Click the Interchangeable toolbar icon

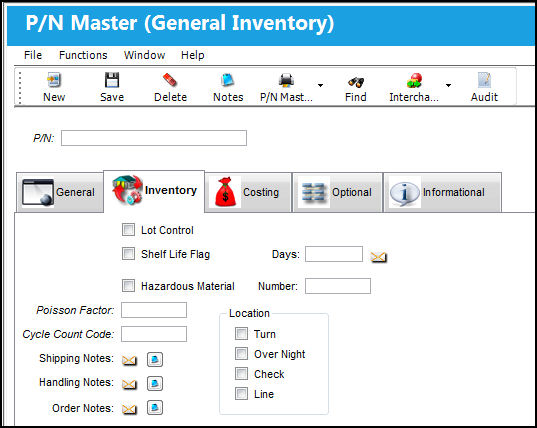(x=414, y=80)
